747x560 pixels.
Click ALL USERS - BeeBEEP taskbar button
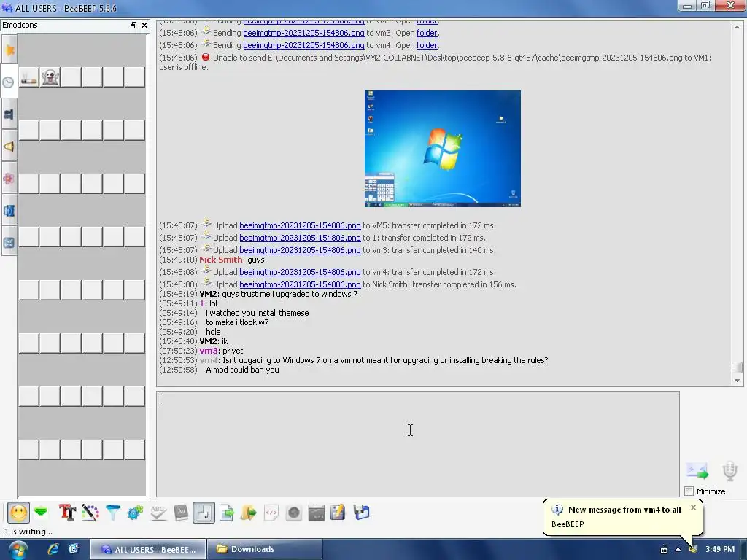(148, 549)
